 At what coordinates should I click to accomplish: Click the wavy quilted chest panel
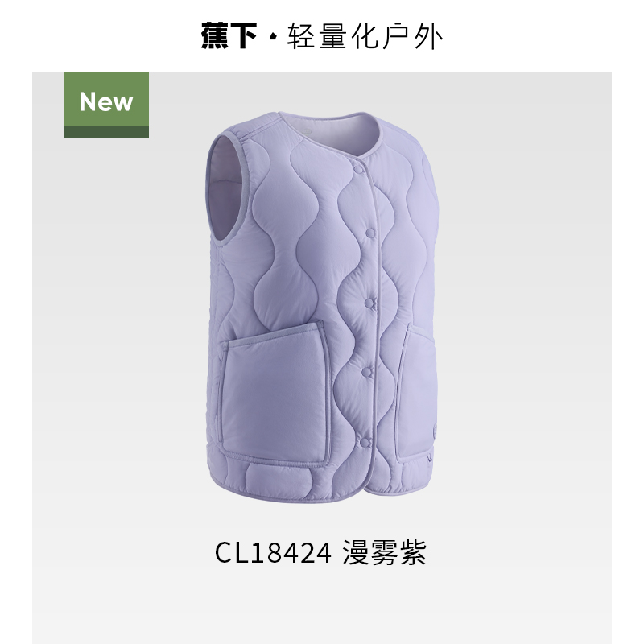coord(304,230)
